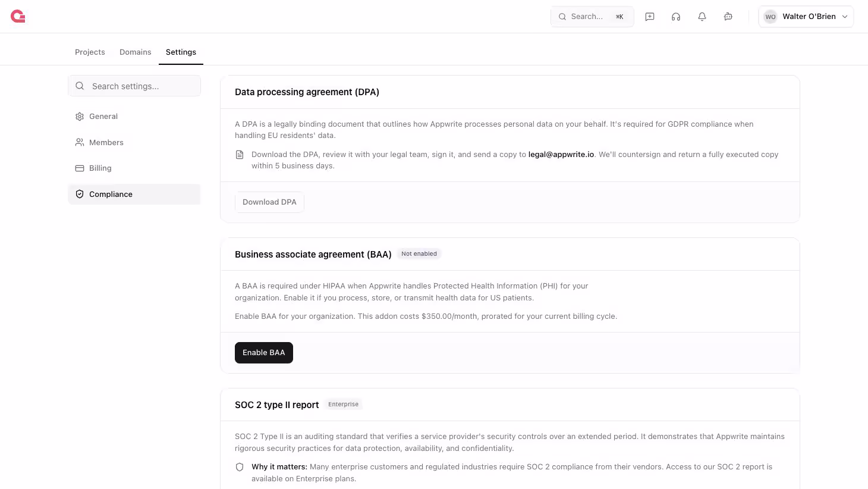Image resolution: width=868 pixels, height=489 pixels.
Task: Click the Appwrite logo icon
Action: point(18,17)
